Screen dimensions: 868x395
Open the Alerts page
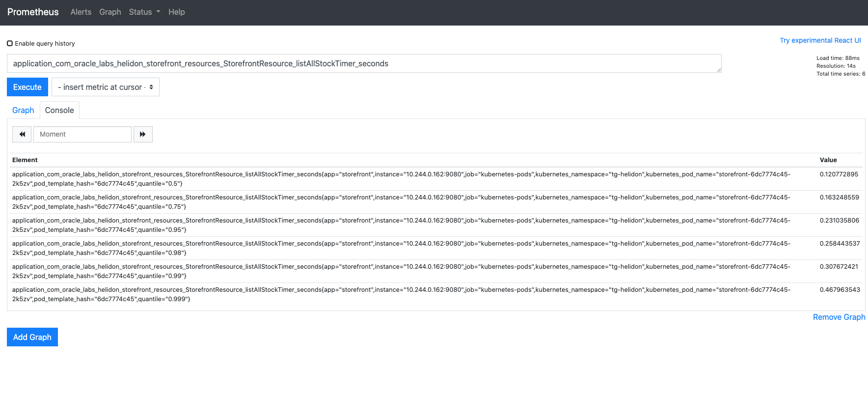(x=81, y=12)
